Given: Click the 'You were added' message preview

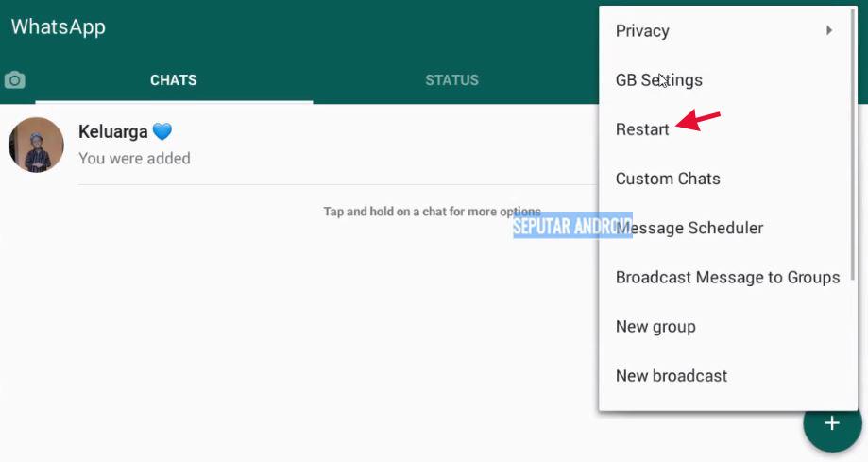Looking at the screenshot, I should pos(134,159).
